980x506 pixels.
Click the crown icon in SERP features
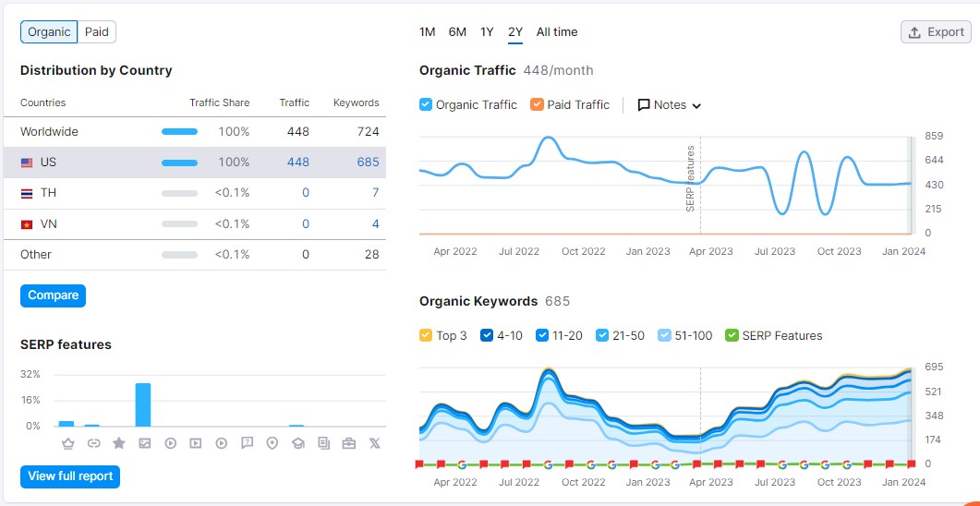point(67,443)
